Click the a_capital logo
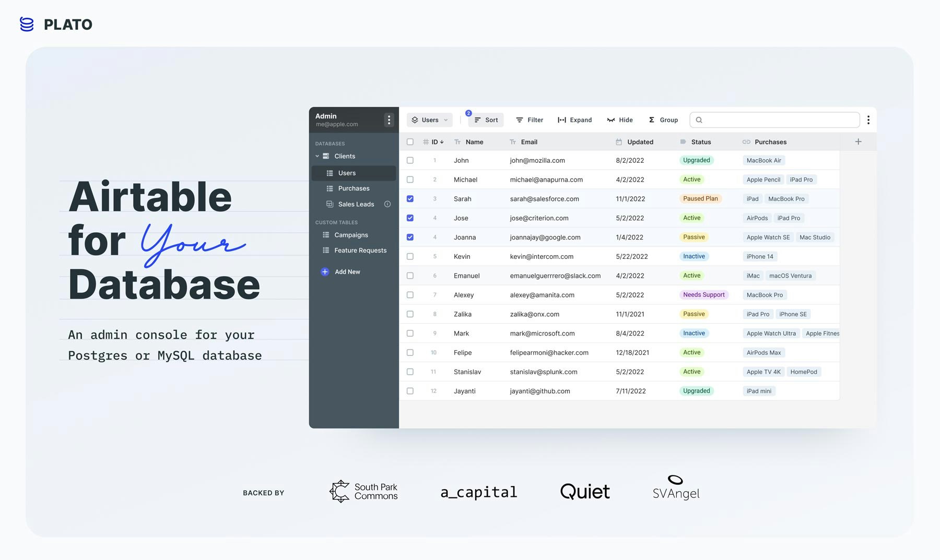The width and height of the screenshot is (940, 560). pyautogui.click(x=479, y=492)
